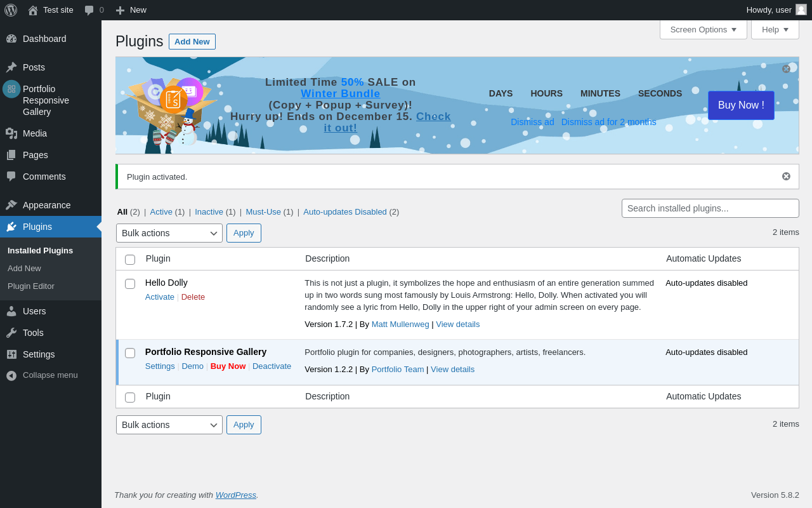The width and height of the screenshot is (812, 508).
Task: View details for Portfolio Responsive Gallery
Action: 452,369
